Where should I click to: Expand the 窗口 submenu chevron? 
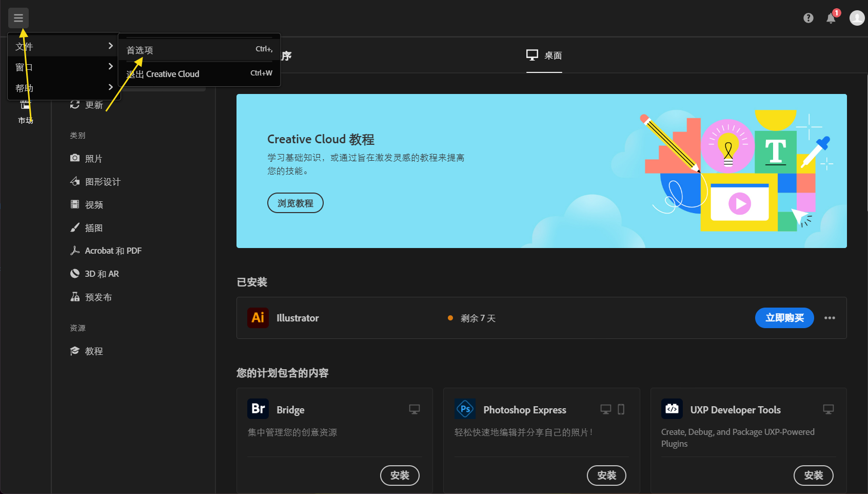(x=110, y=66)
